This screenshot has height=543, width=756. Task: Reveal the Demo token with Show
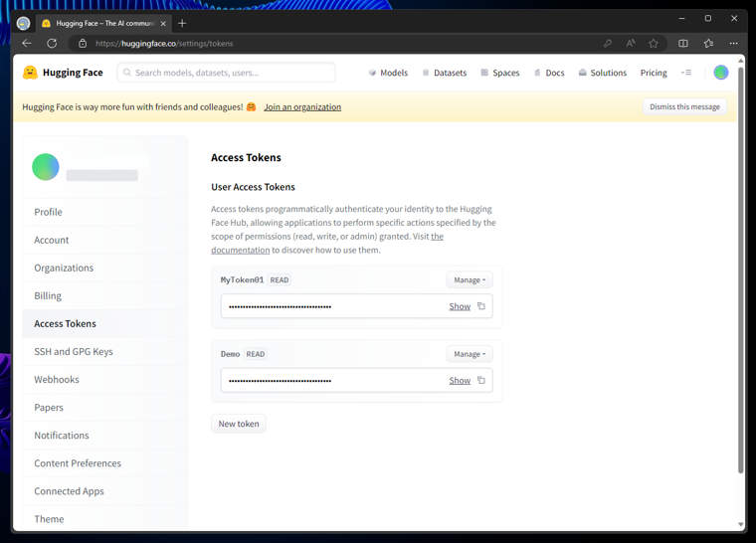460,381
